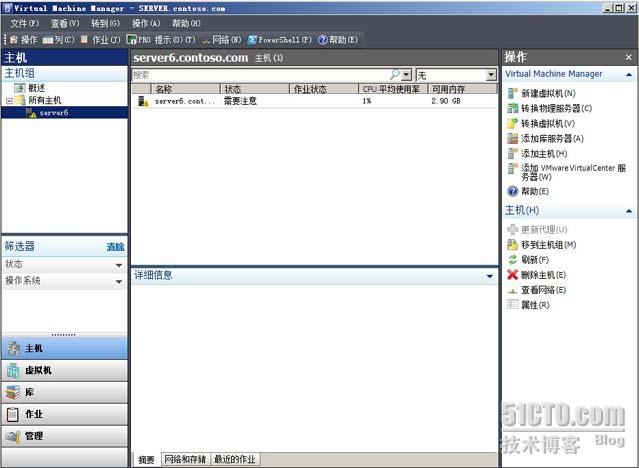The image size is (639, 468).
Task: Click 添加库服务器(A) action
Action: [x=552, y=139]
